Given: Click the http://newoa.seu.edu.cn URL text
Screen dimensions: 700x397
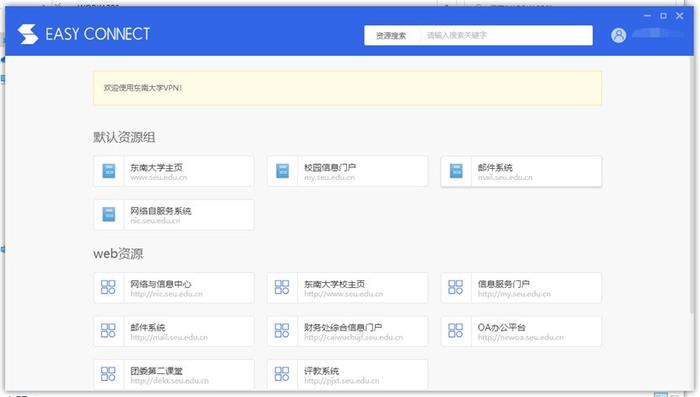Looking at the screenshot, I should (521, 337).
